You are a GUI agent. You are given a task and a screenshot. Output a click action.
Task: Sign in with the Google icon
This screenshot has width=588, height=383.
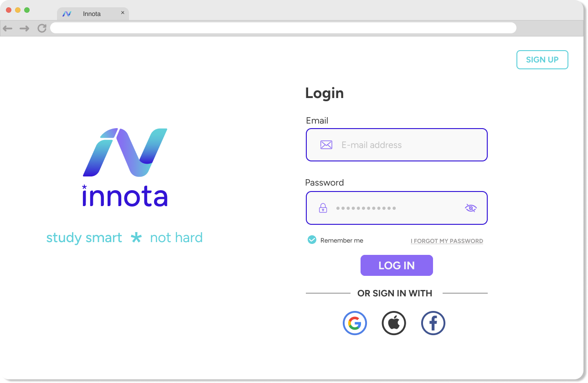coord(355,323)
